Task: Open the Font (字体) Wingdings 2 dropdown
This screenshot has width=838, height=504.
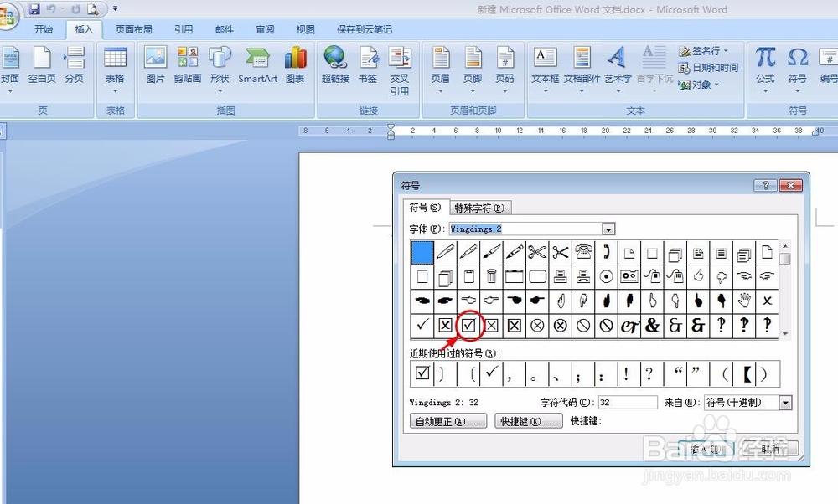Action: pos(608,229)
